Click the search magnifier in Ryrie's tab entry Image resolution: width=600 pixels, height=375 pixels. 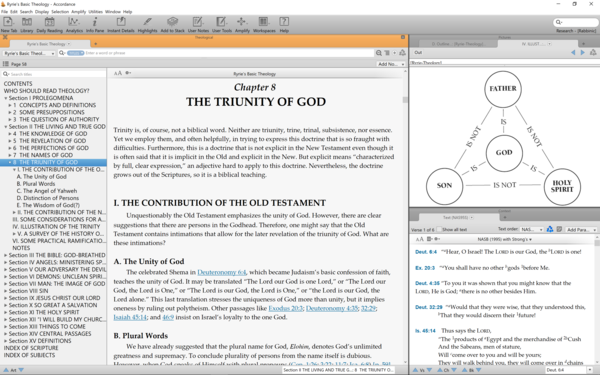(x=62, y=53)
